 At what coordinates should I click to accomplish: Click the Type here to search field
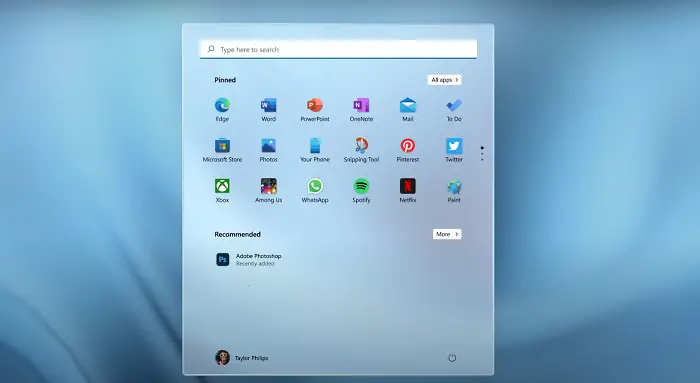pos(338,49)
